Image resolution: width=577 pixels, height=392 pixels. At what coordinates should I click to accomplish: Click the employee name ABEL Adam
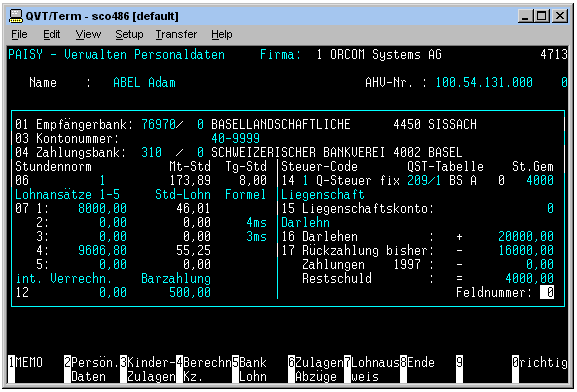point(144,82)
